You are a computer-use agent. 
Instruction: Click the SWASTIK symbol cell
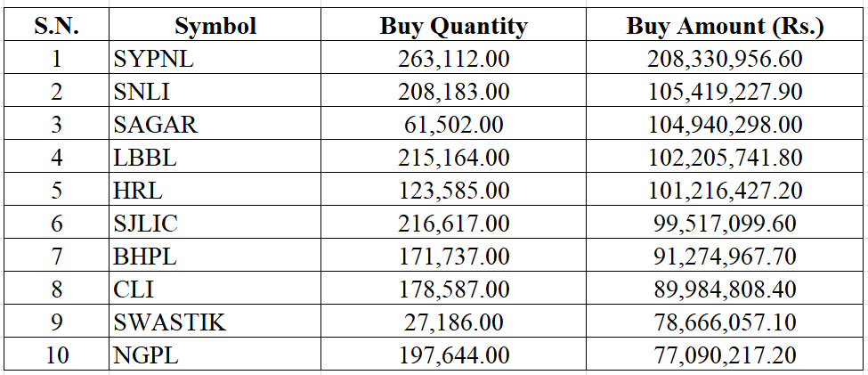(x=169, y=322)
